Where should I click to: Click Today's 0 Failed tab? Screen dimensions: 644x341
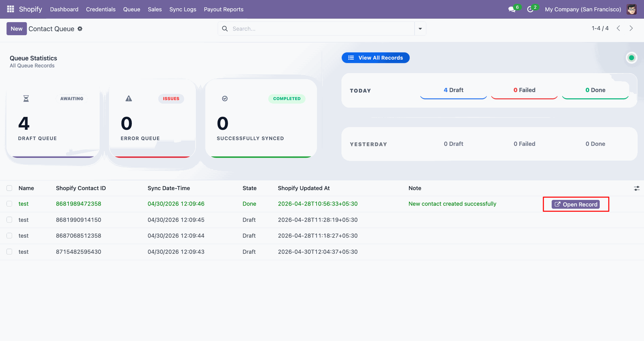point(524,90)
